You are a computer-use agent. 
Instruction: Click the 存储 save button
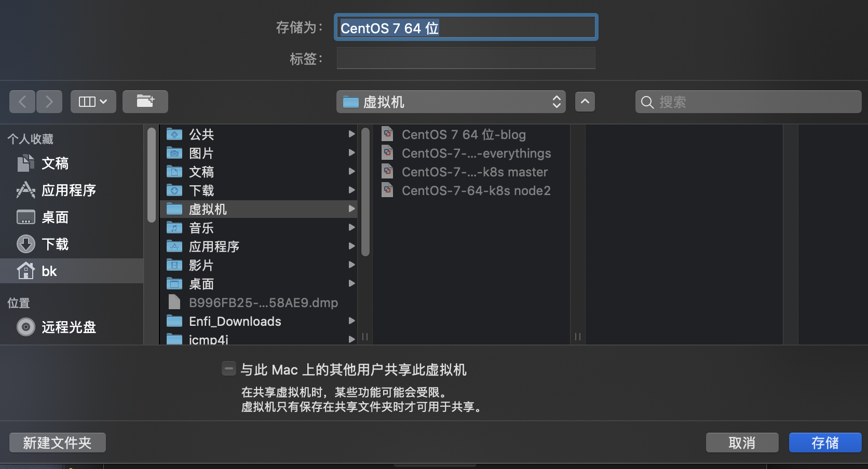825,443
